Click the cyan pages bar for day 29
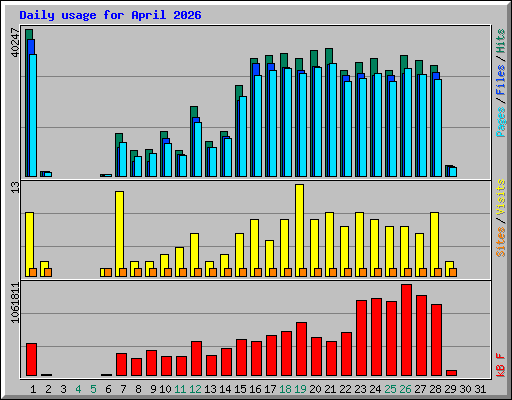This screenshot has width=512, height=400. click(453, 172)
